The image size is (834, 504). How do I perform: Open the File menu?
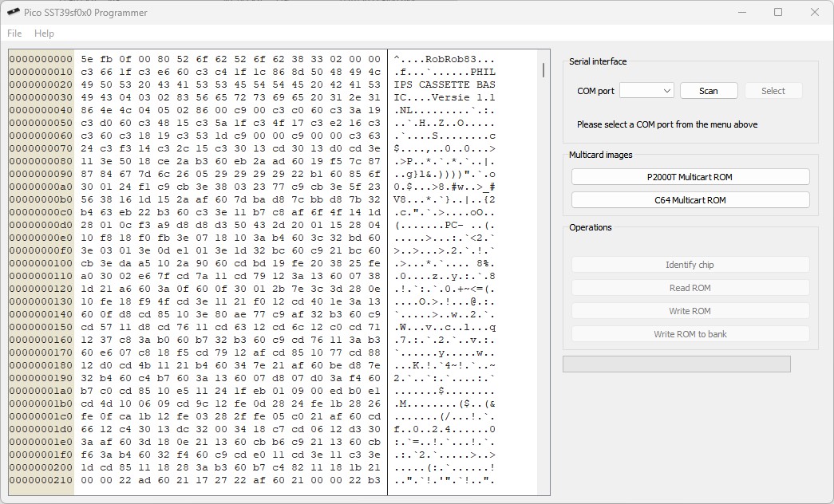[14, 33]
